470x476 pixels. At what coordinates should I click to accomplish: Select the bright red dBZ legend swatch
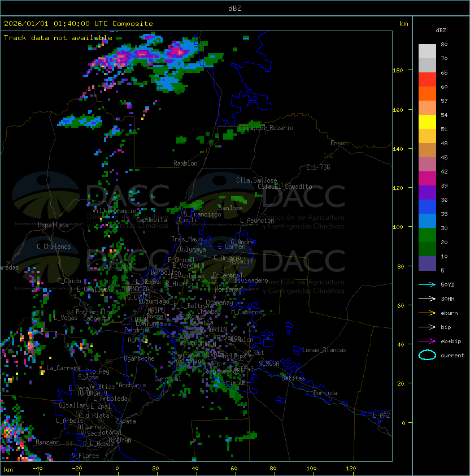(427, 80)
